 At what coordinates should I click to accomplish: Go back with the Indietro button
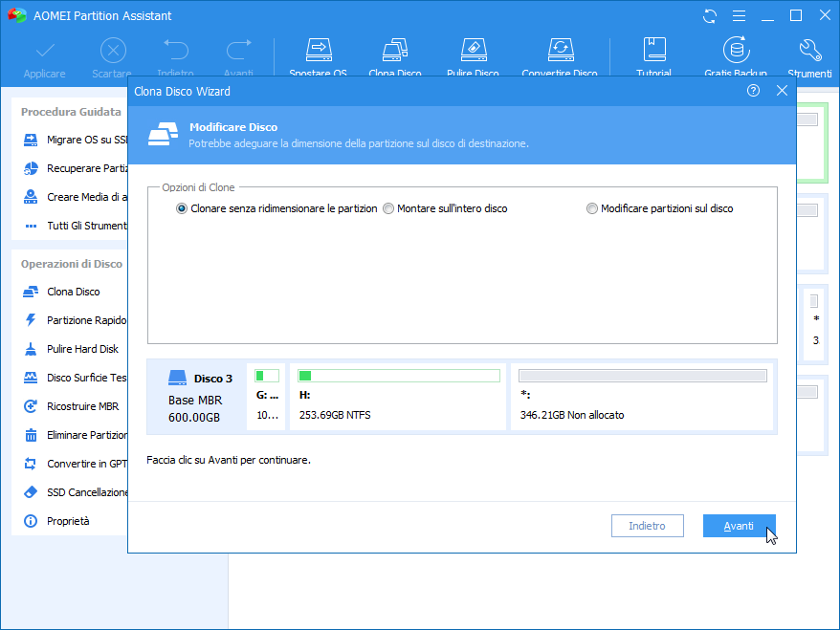(648, 526)
